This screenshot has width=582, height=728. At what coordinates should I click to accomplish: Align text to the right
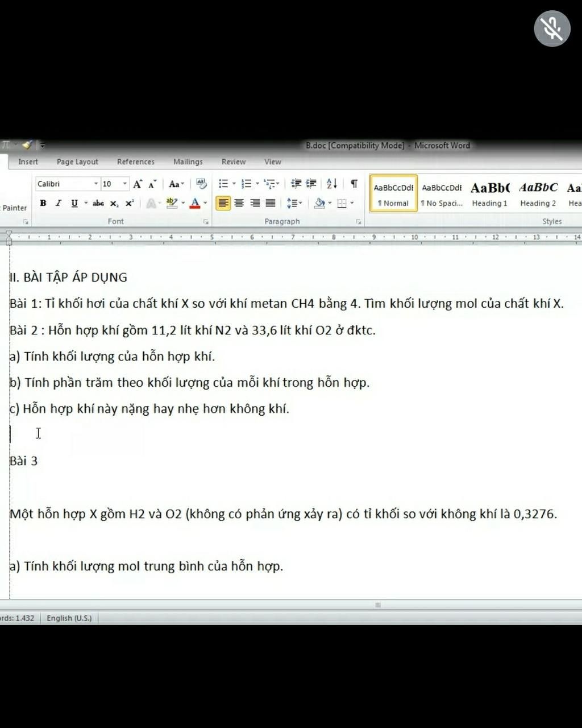[x=255, y=203]
